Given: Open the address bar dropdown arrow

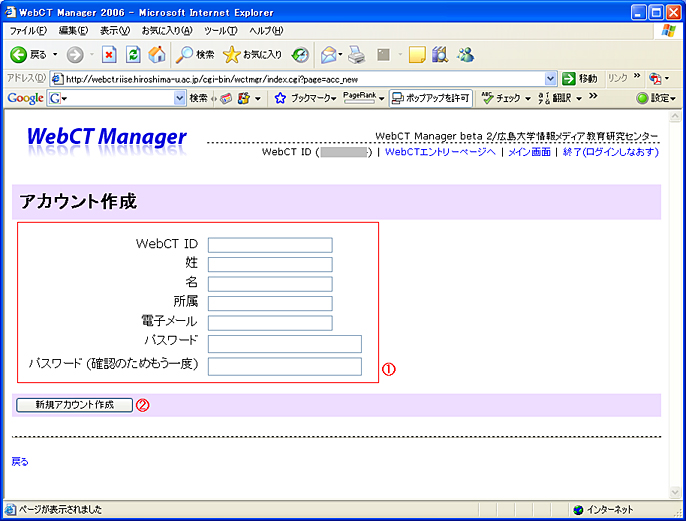Looking at the screenshot, I should coord(550,79).
